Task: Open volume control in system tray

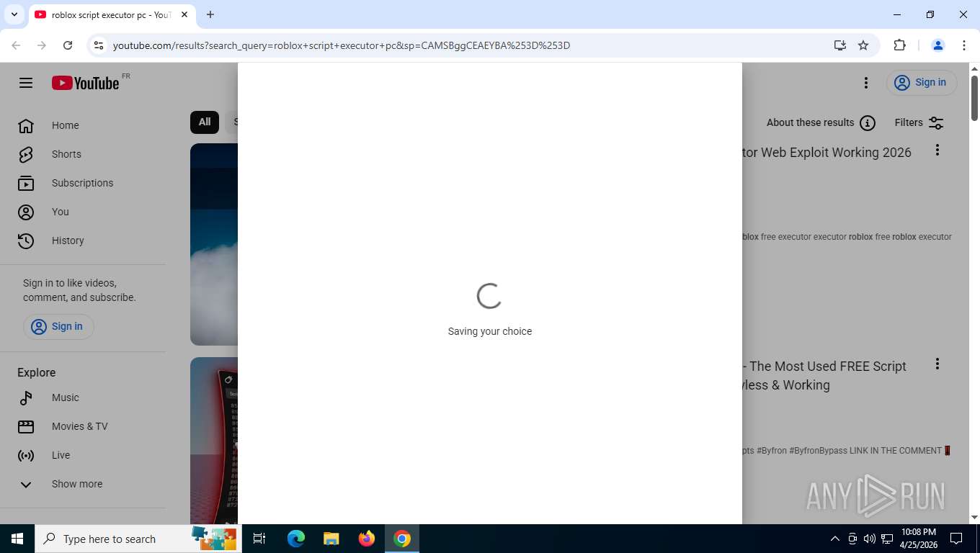Action: 870,539
